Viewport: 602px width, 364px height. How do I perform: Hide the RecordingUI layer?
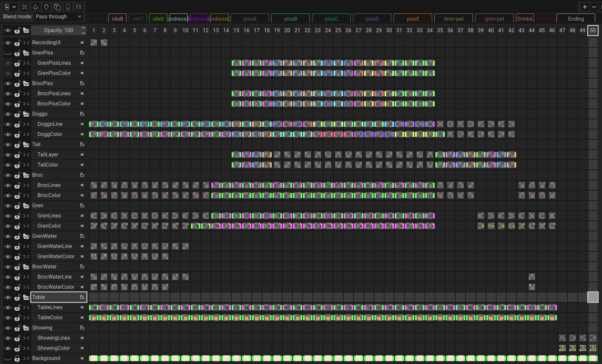click(8, 43)
